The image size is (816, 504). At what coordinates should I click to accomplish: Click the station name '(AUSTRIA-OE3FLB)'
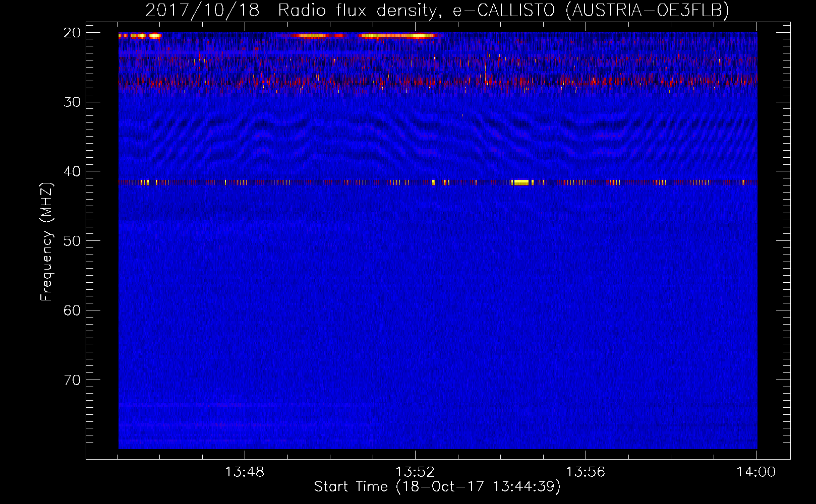click(x=647, y=10)
